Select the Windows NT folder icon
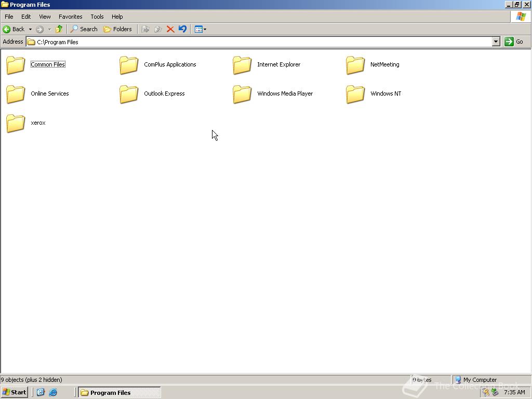Screen dimensions: 532x399 click(x=355, y=94)
